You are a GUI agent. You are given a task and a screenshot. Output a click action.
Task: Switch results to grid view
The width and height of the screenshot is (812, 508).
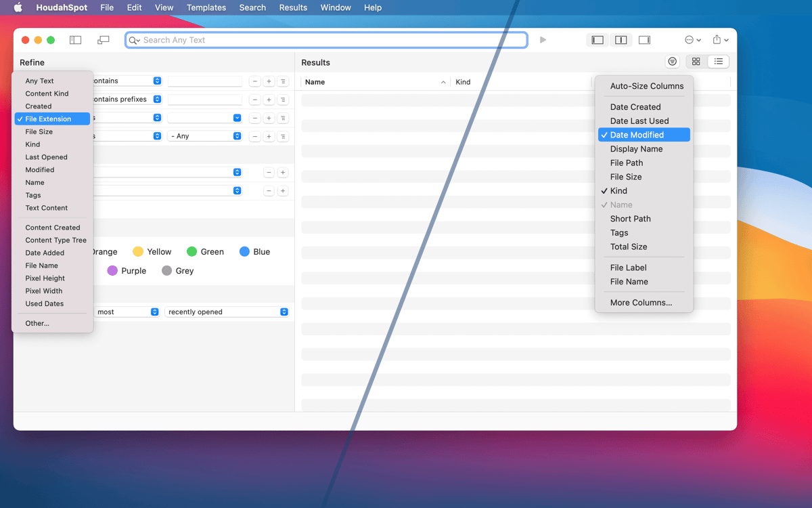click(x=696, y=62)
